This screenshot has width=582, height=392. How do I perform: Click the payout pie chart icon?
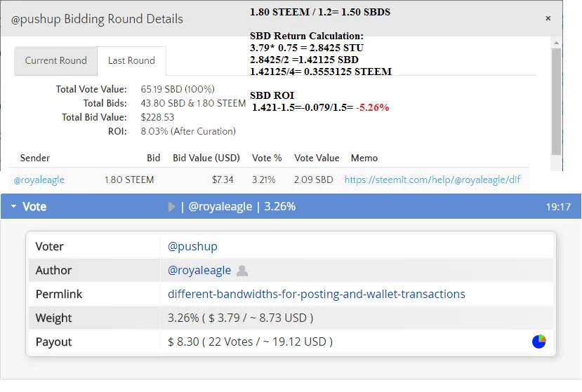coord(539,342)
